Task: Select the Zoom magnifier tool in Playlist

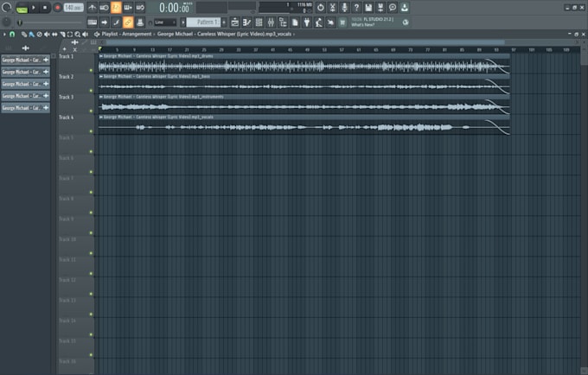Action: [78, 35]
